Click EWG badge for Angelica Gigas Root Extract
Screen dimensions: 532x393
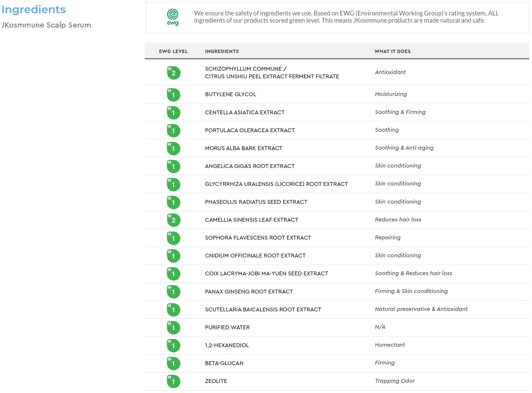(173, 166)
